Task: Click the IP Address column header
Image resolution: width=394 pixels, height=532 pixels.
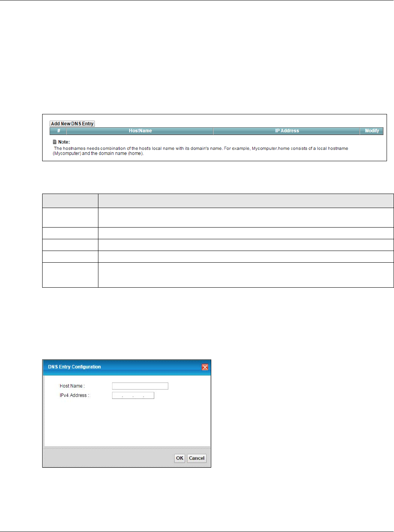Action: 287,131
